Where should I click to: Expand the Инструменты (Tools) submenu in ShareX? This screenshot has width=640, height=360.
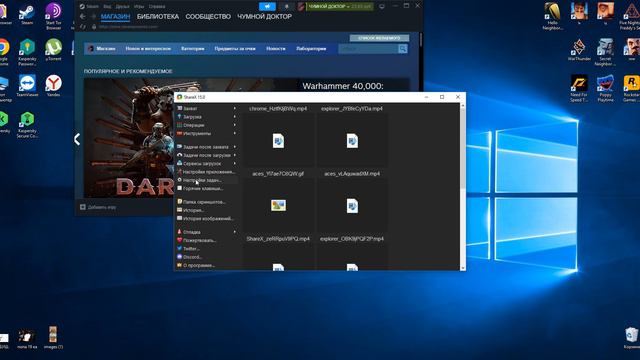[x=206, y=133]
